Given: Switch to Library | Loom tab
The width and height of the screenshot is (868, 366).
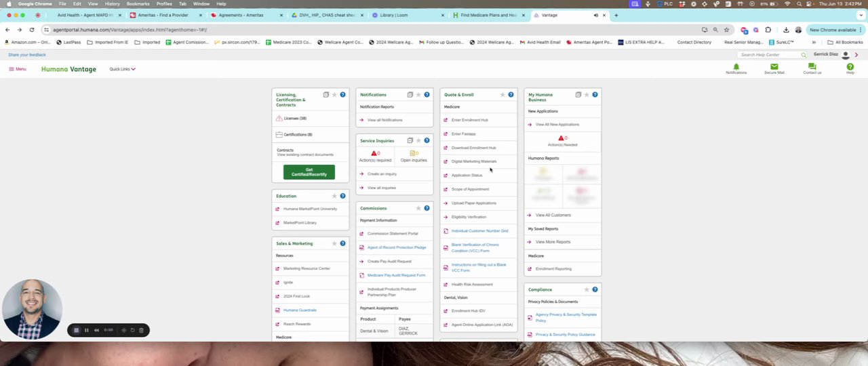Looking at the screenshot, I should (394, 15).
